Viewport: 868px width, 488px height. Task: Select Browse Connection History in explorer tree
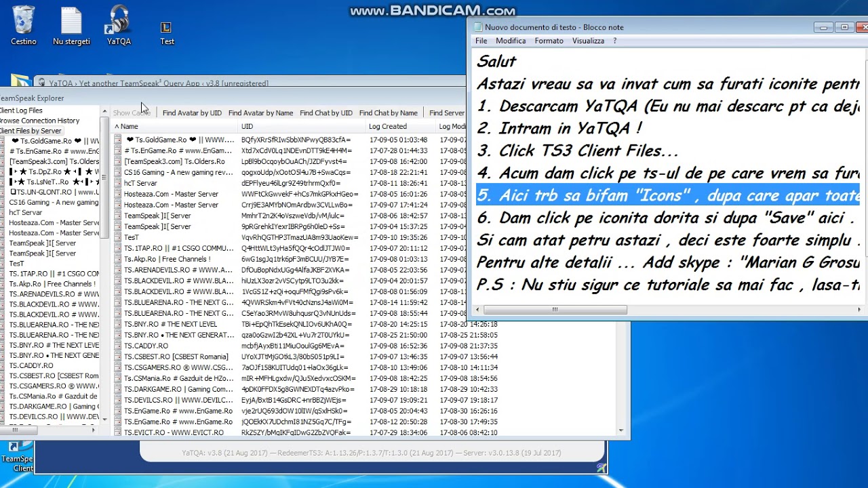[x=39, y=121]
